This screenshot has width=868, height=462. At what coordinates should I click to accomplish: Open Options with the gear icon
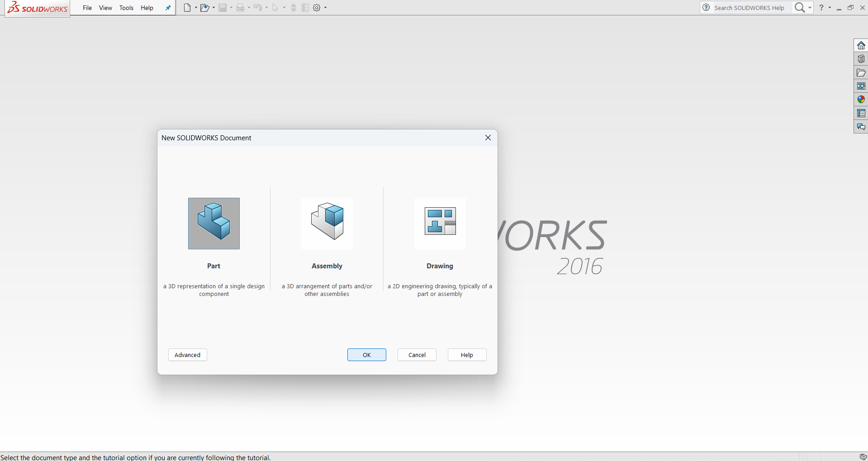317,8
